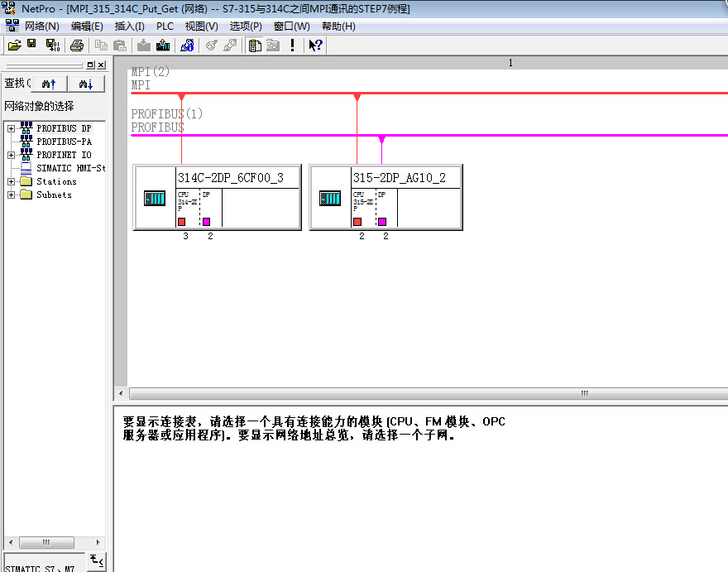Viewport: 728px width, 572px height.
Task: Open the 帮助(H) menu
Action: 338,26
